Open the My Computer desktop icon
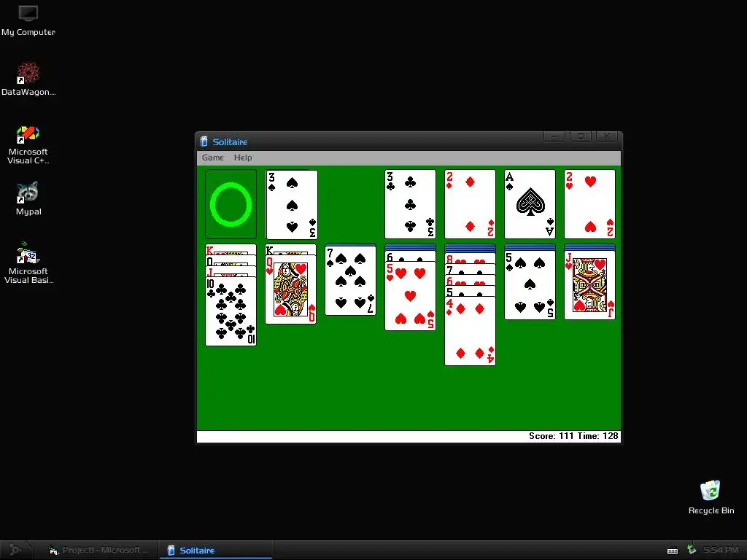This screenshot has width=747, height=560. 28,20
